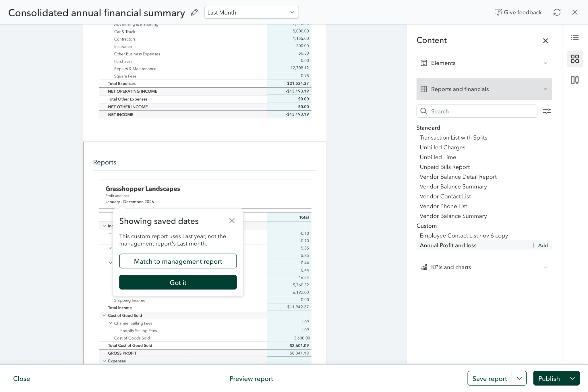Collapse the Expenses row chevron

tap(104, 361)
